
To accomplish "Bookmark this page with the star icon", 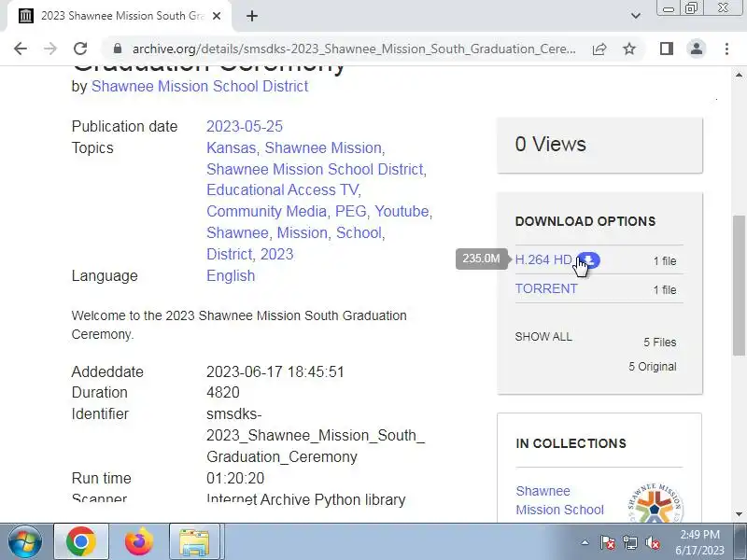I will click(629, 49).
